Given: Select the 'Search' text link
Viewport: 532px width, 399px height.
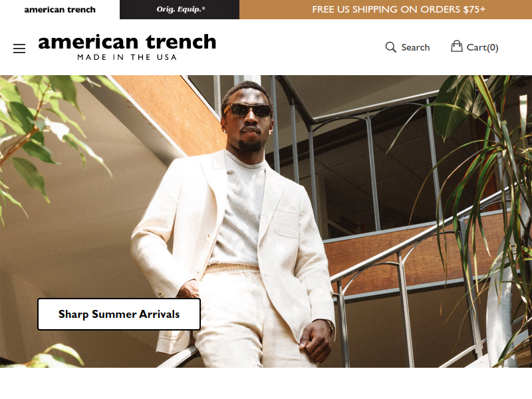Looking at the screenshot, I should 415,47.
